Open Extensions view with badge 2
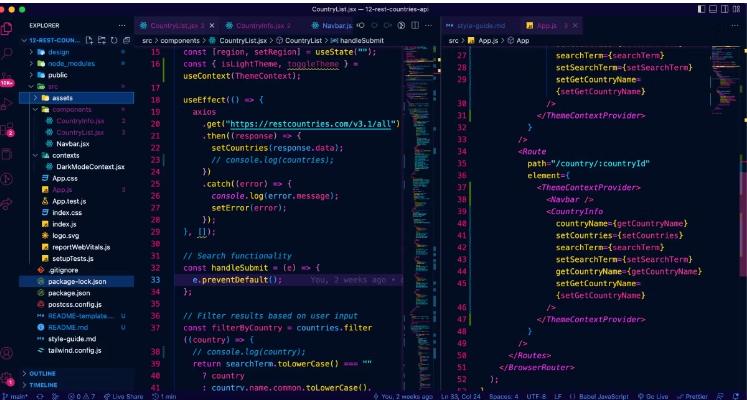 [x=7, y=130]
